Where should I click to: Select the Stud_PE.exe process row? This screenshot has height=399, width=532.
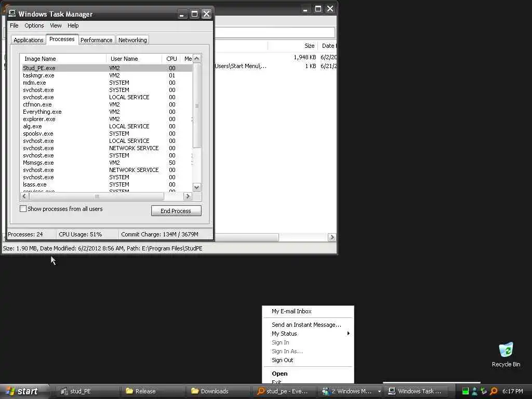pos(107,68)
